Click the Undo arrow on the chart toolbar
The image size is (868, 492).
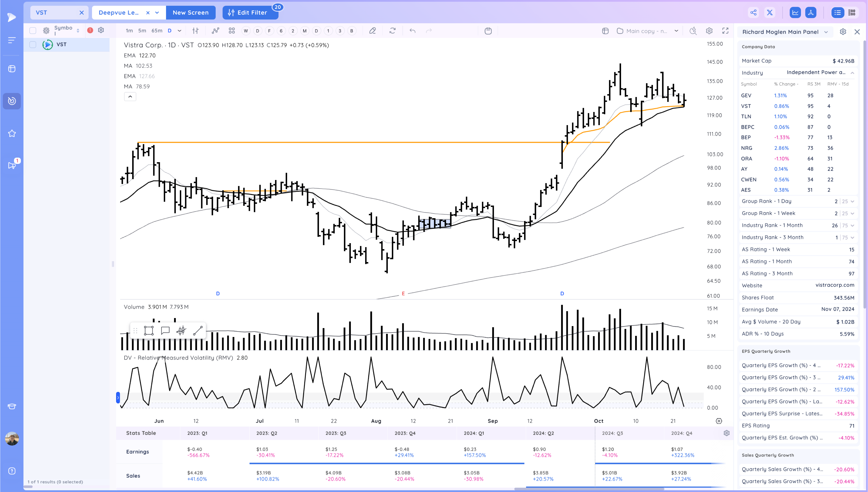(412, 31)
